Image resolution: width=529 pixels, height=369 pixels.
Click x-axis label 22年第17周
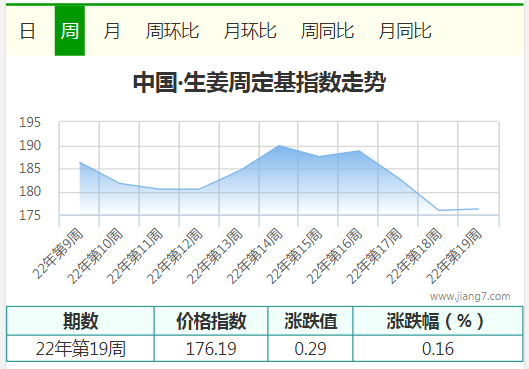click(374, 256)
